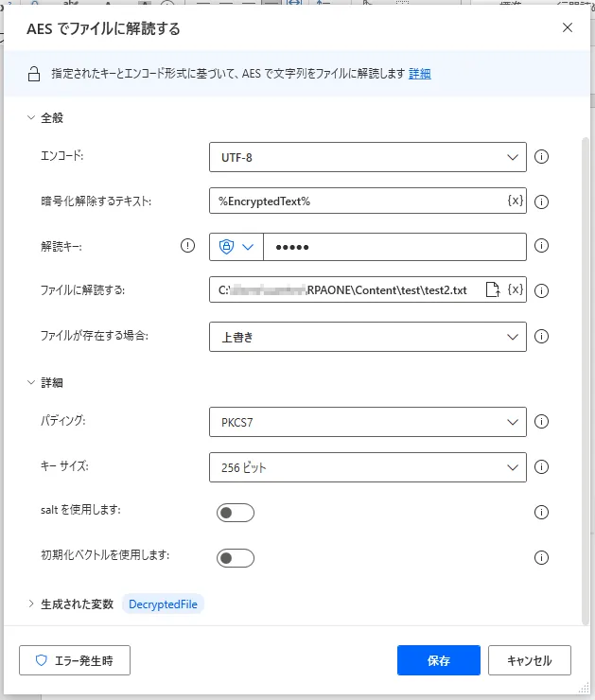Click the 解読キー password field

pyautogui.click(x=394, y=247)
